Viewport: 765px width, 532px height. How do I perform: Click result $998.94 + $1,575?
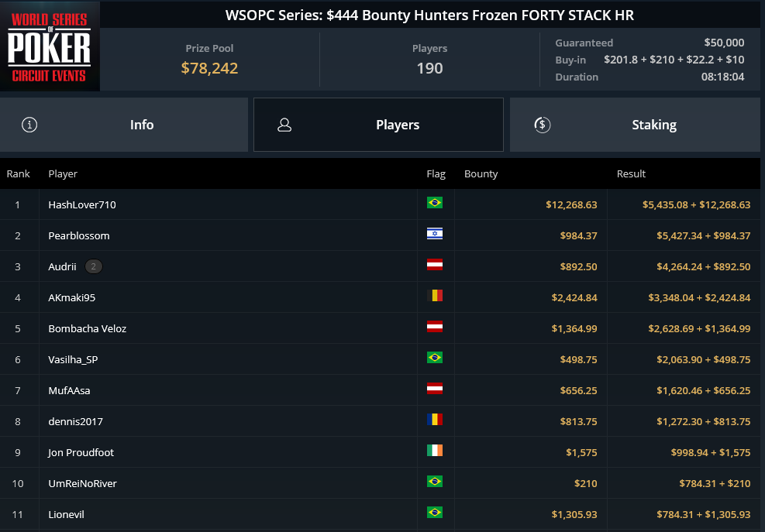click(711, 452)
